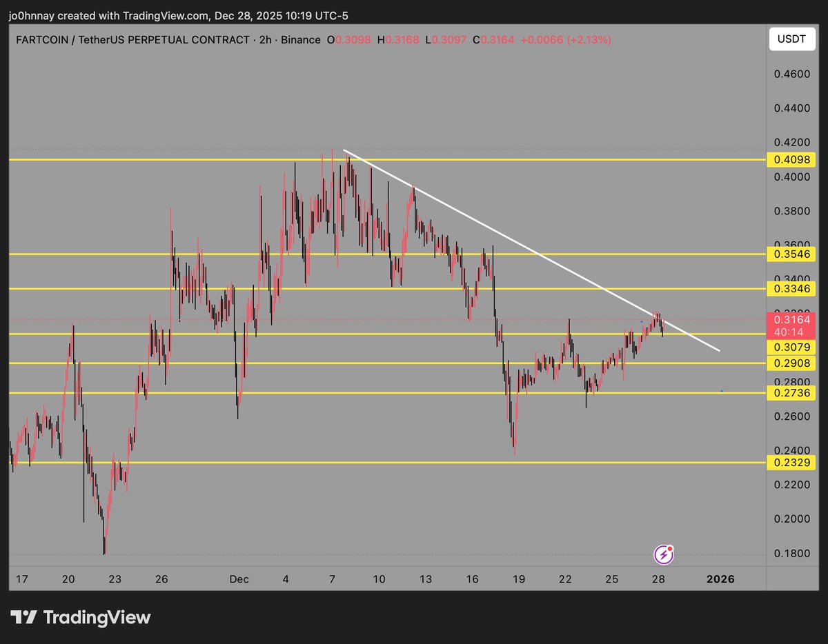Toggle the yellow 0.2908 level label
This screenshot has width=828, height=644.
tap(791, 363)
